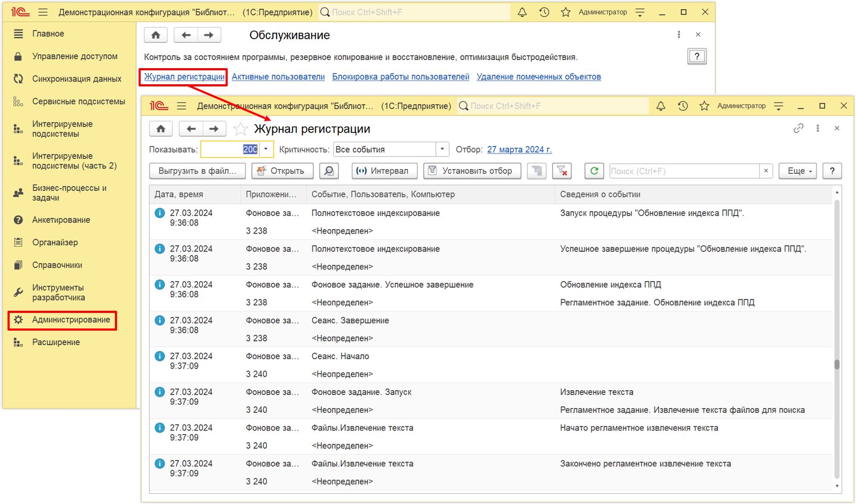Viewport: 856px width, 504px height.
Task: Go home in Журнал регистрации window
Action: (161, 129)
